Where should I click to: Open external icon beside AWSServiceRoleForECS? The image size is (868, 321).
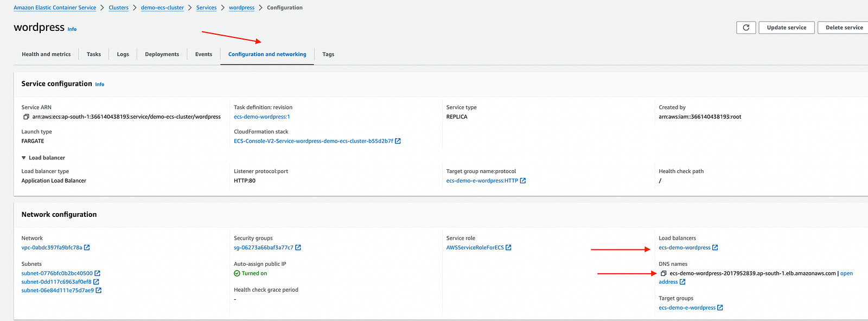(508, 248)
